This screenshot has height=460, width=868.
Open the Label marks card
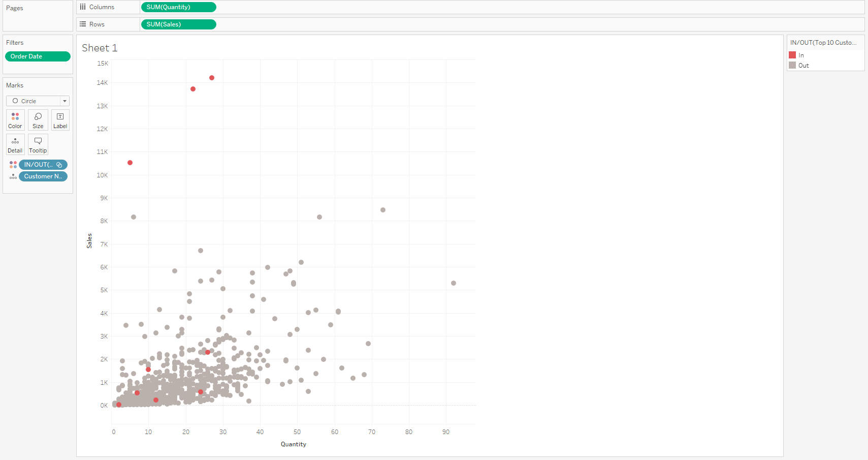pyautogui.click(x=60, y=120)
